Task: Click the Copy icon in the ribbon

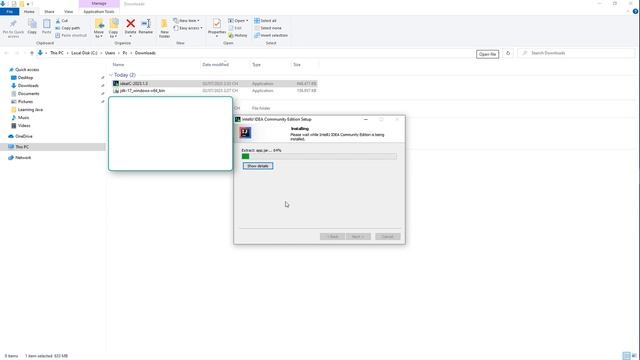Action: click(x=32, y=24)
